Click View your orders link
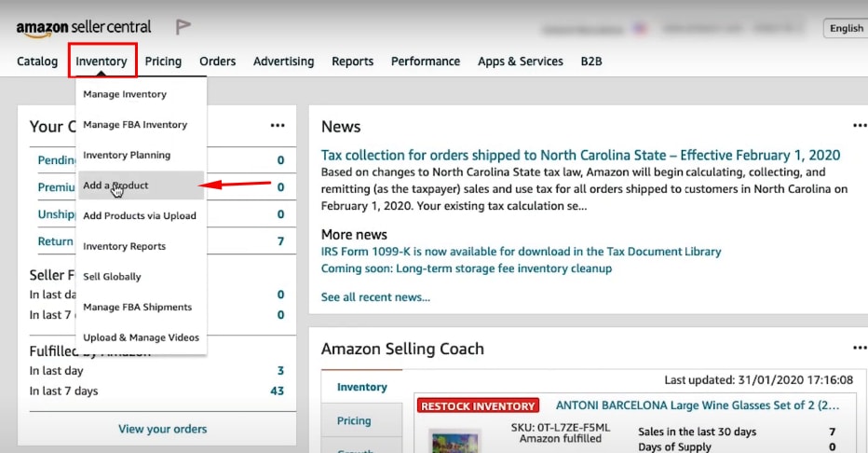Image resolution: width=868 pixels, height=453 pixels. [x=162, y=429]
